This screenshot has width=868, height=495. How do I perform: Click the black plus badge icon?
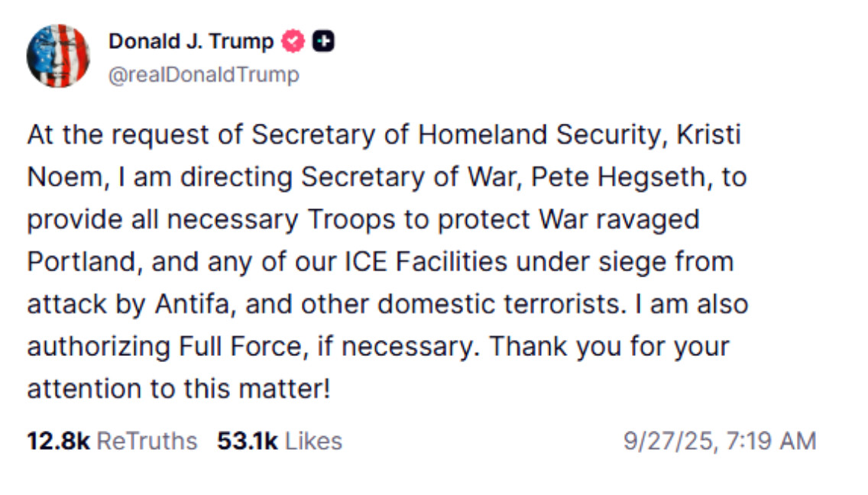click(324, 41)
